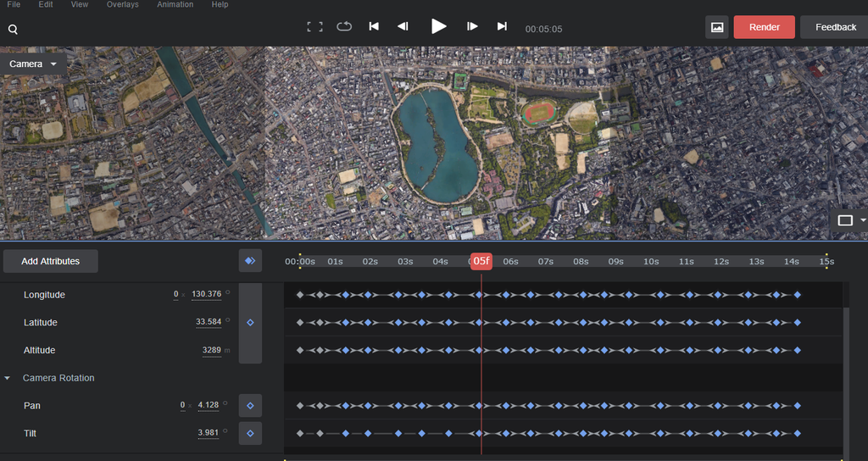The image size is (868, 461).
Task: Open the Edit menu
Action: click(x=46, y=4)
